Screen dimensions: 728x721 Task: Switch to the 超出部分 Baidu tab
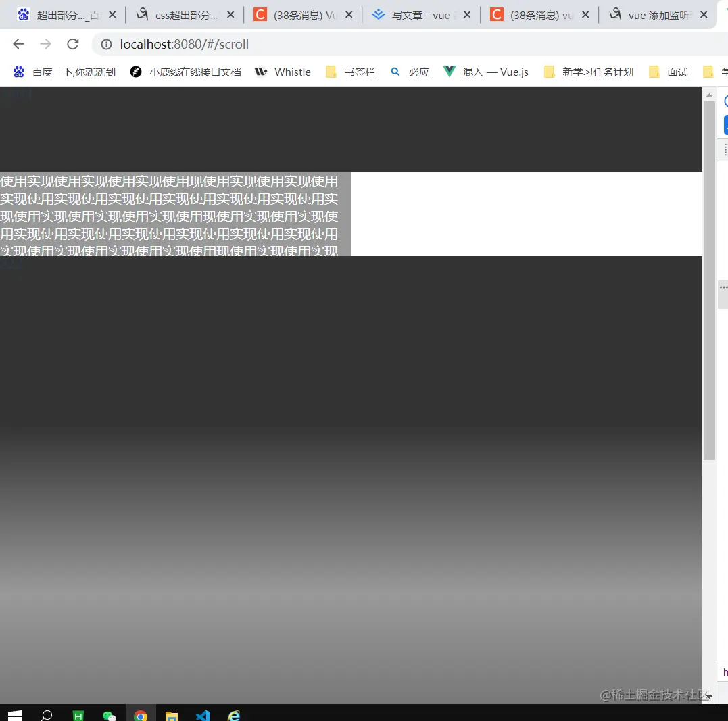66,15
